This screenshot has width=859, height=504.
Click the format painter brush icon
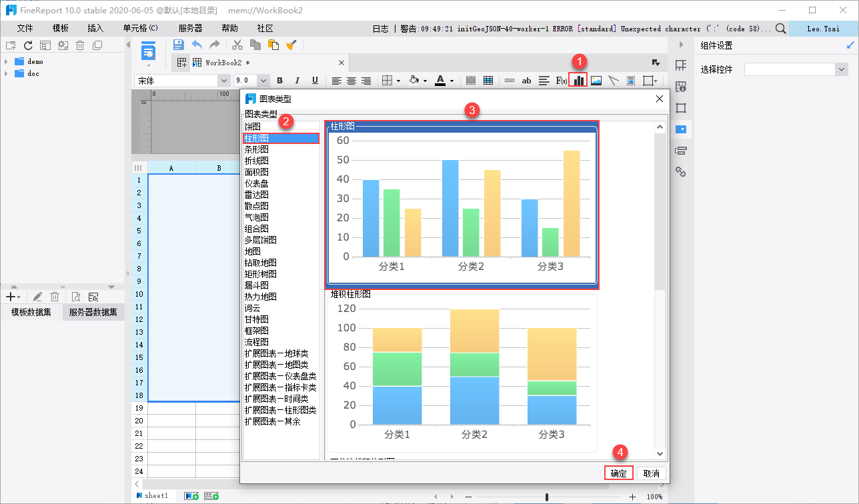[x=291, y=45]
